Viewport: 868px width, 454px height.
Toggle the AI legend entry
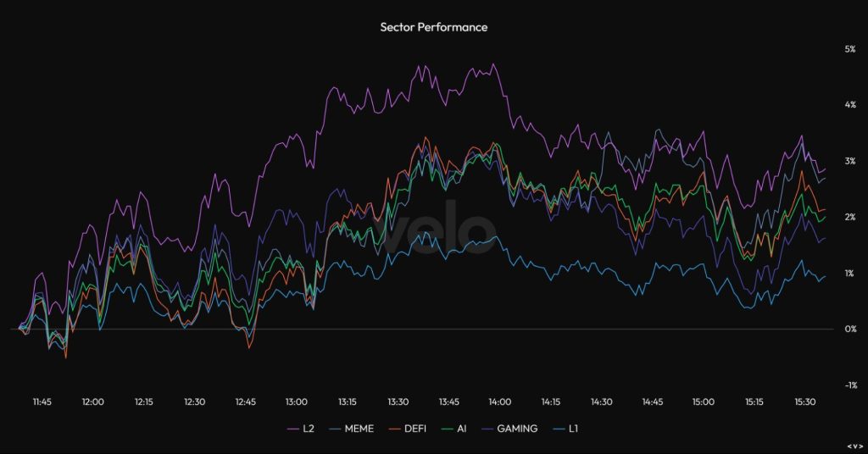click(x=454, y=429)
